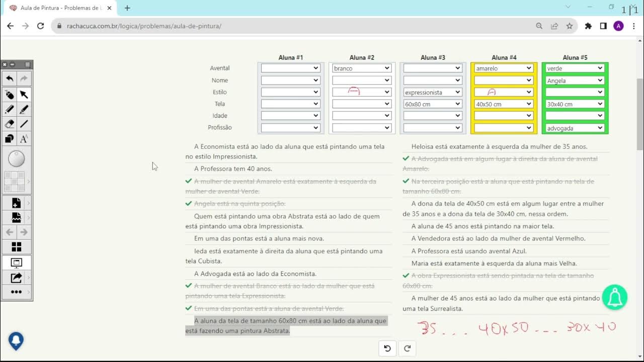
Task: Open the page overview grid
Action: (x=17, y=247)
